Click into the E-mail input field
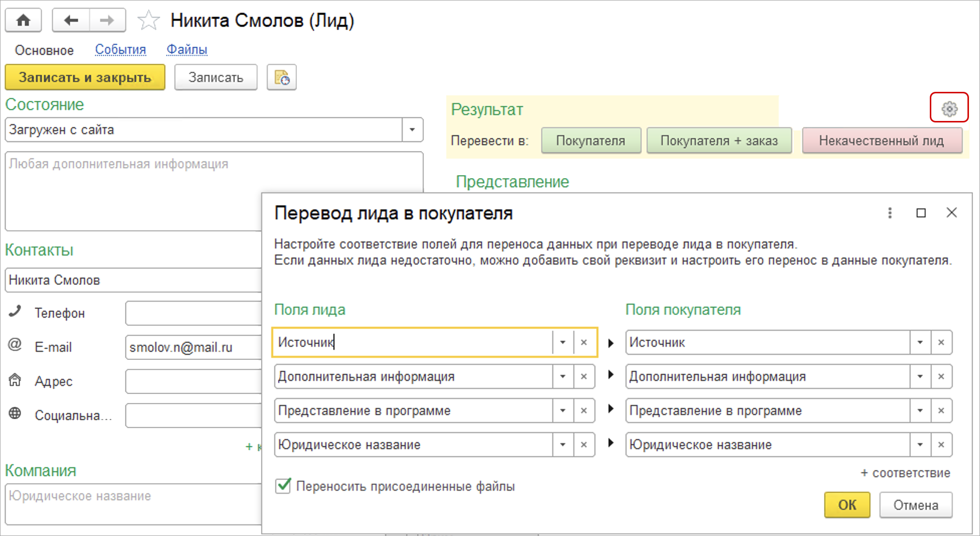This screenshot has height=536, width=980. click(x=193, y=347)
